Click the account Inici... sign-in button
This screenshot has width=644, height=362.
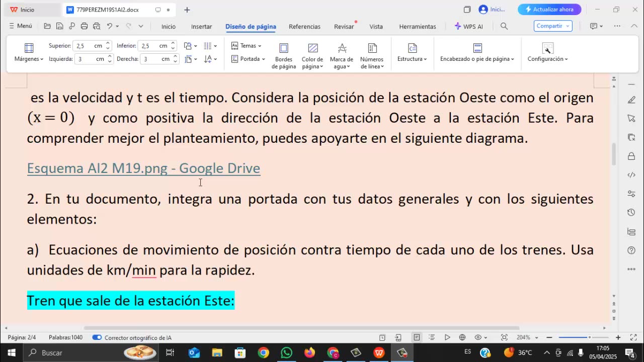[493, 10]
